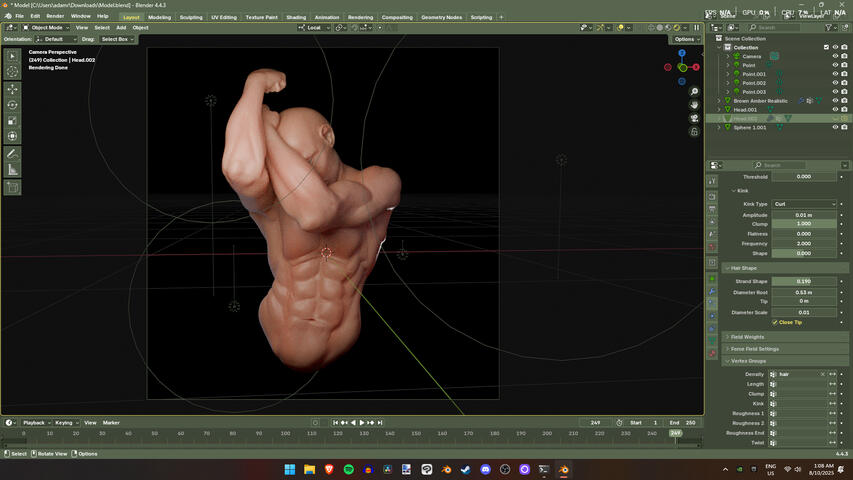Collapse the Vertex Groups panel
The image size is (853, 480).
tap(727, 361)
